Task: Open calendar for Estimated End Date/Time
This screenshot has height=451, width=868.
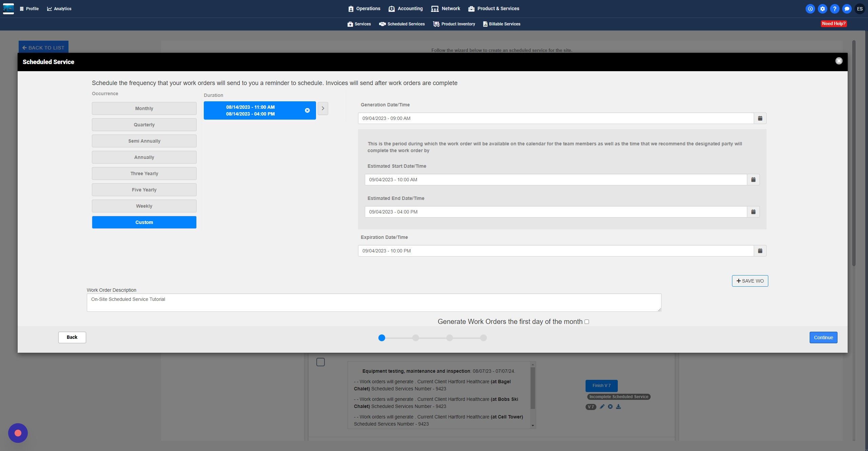Action: pos(753,212)
